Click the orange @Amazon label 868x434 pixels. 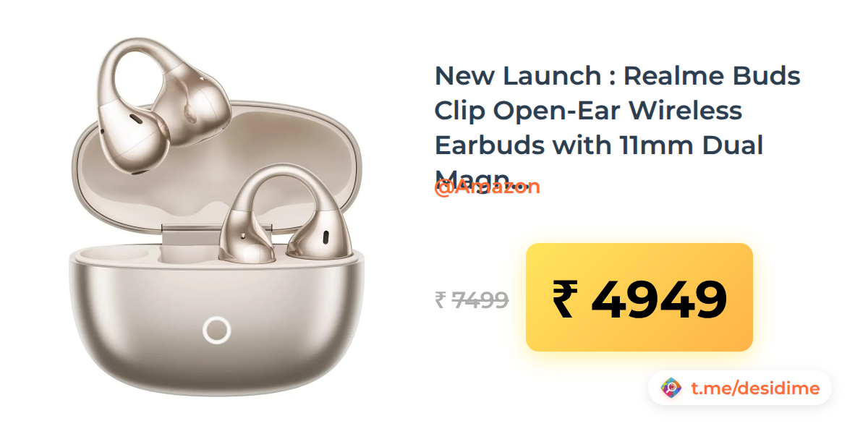(487, 187)
